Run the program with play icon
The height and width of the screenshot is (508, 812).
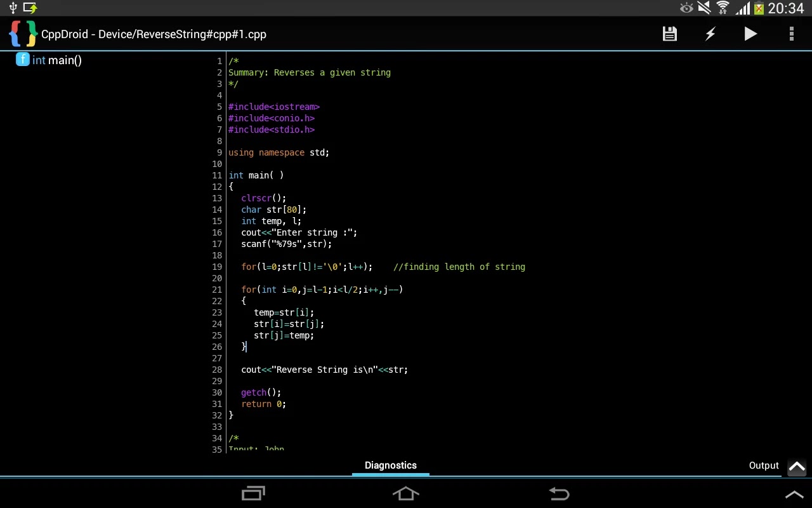pos(750,34)
